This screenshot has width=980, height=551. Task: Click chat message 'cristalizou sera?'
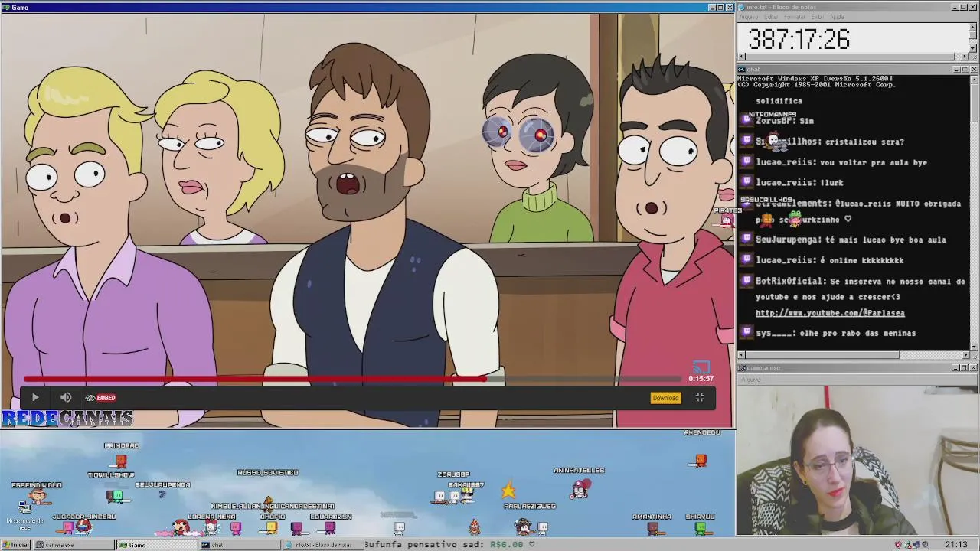866,142
